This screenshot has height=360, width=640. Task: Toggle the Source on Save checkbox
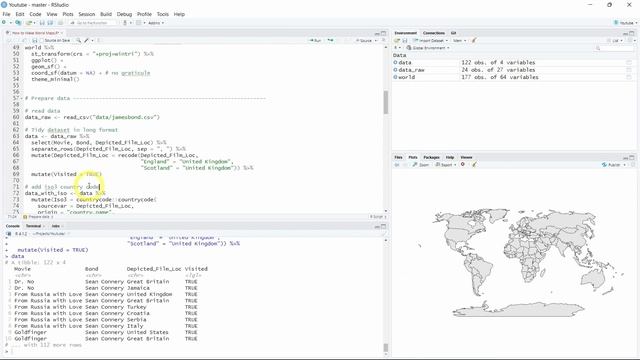[42, 40]
